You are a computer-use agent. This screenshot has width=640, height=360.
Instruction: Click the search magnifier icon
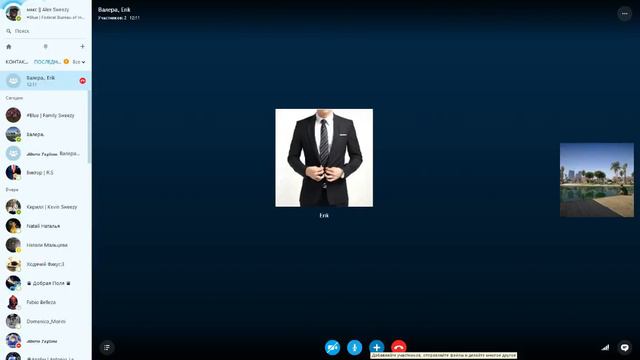(x=9, y=31)
